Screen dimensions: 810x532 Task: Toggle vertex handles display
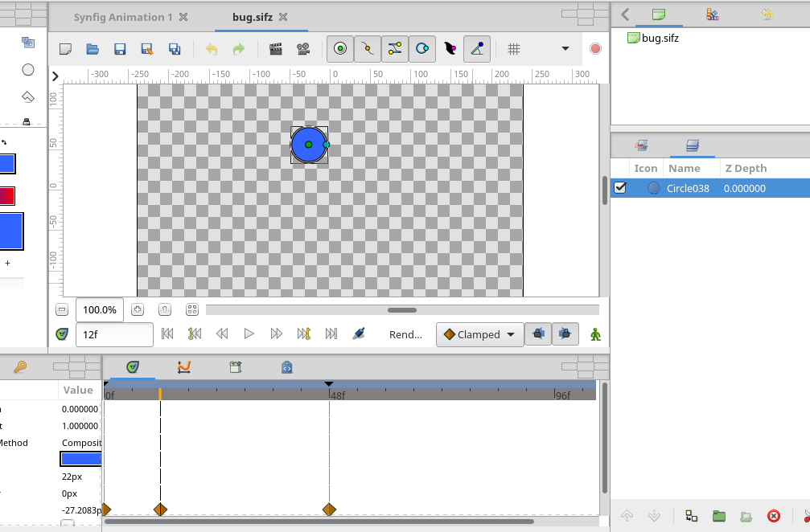[368, 49]
